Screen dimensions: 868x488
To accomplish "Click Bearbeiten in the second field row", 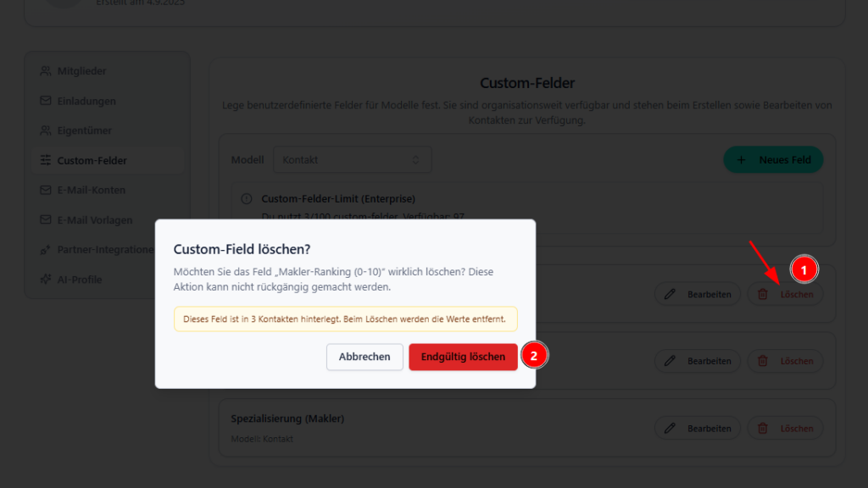I will pyautogui.click(x=698, y=361).
